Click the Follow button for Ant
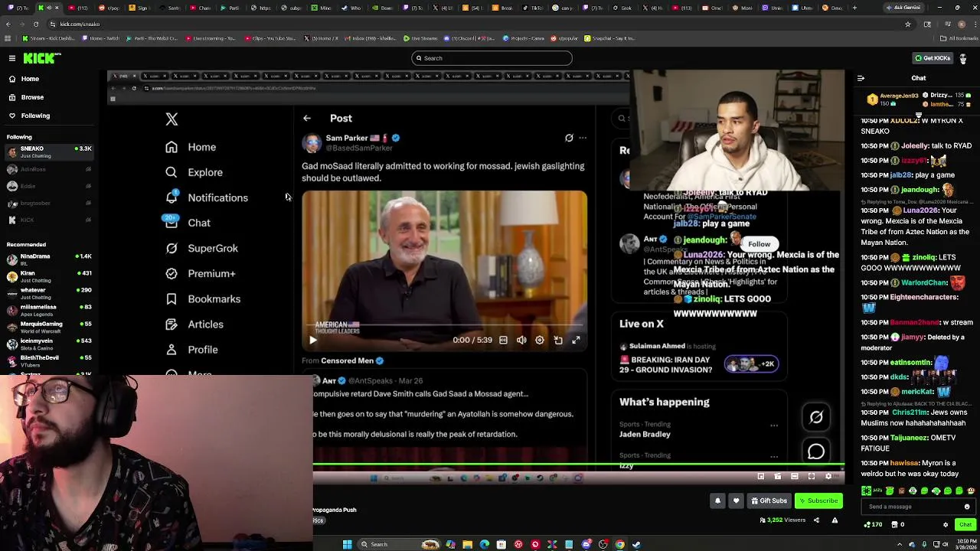 tap(759, 244)
